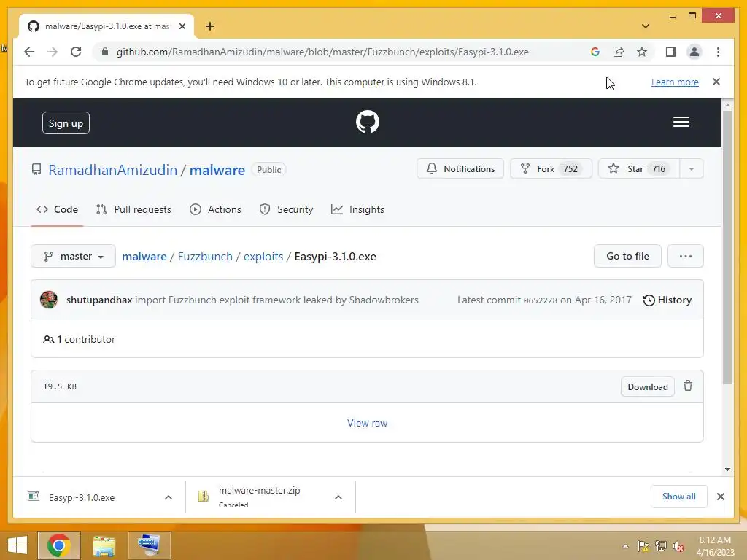Open the History link
This screenshot has width=747, height=560.
coord(667,300)
